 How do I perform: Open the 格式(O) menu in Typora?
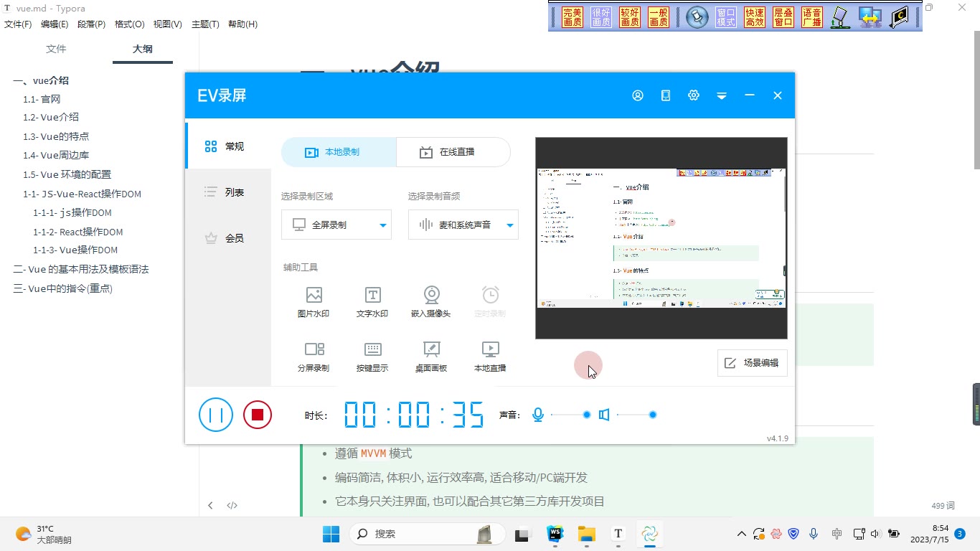point(130,24)
